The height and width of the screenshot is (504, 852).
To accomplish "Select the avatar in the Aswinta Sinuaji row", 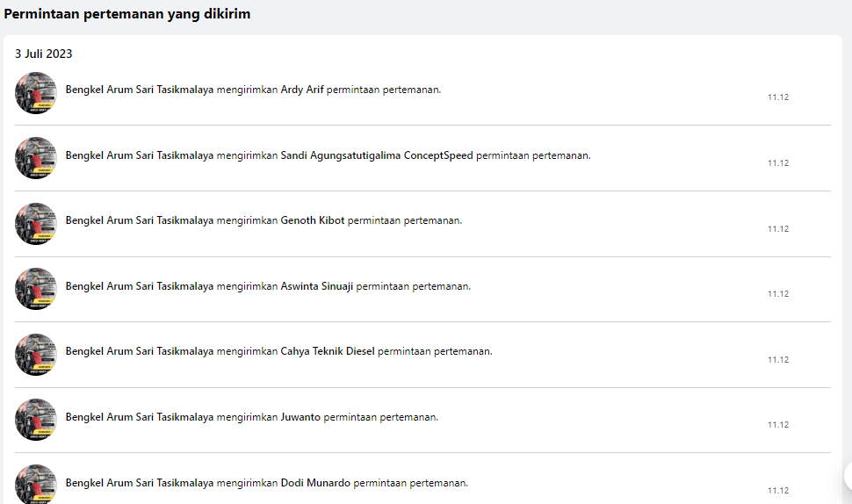I will (36, 289).
